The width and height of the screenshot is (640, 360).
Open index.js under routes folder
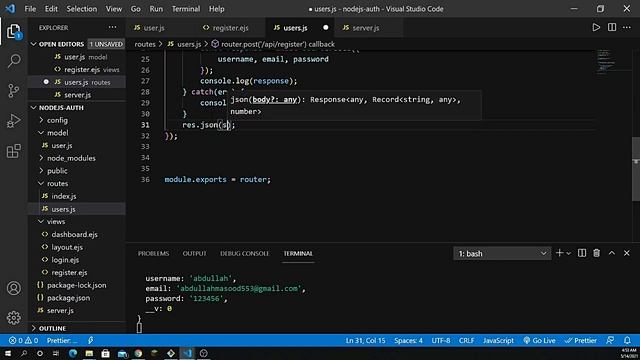(x=77, y=196)
